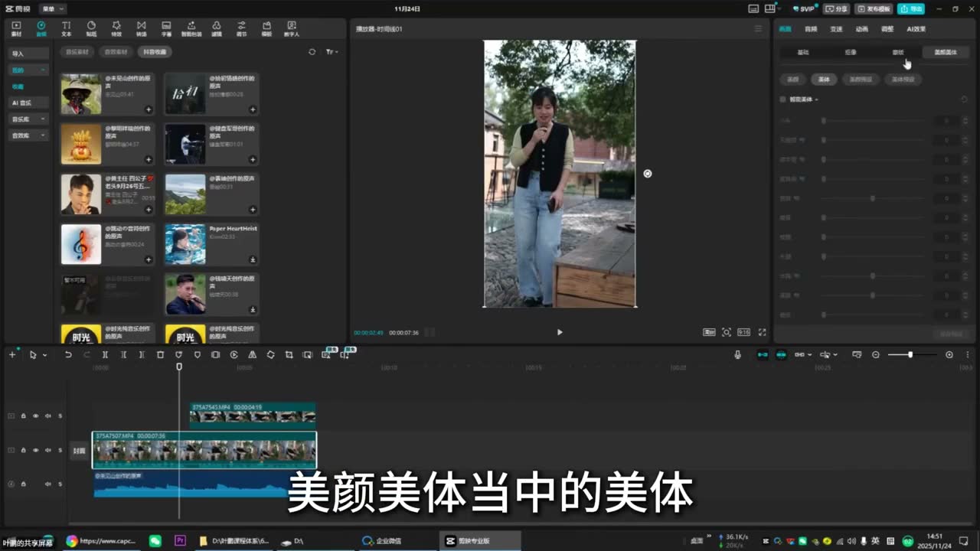Expand the 音乐库 music library section
This screenshot has height=551, width=980.
click(28, 119)
